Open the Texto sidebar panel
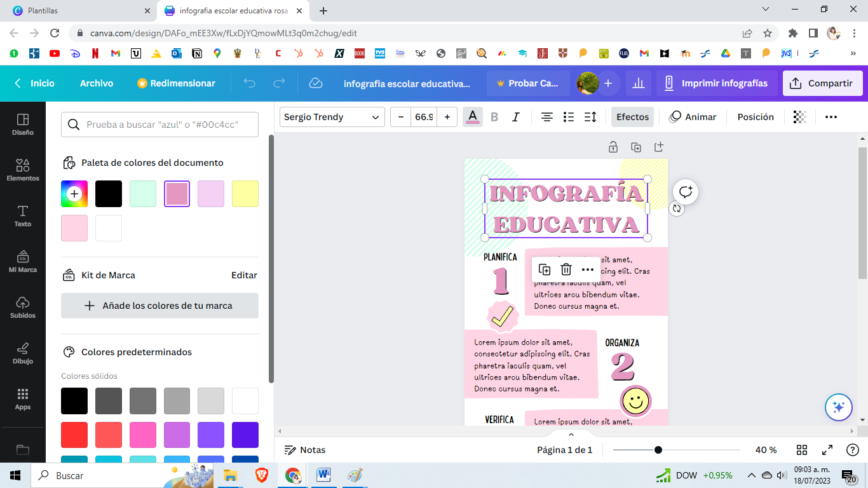Image resolution: width=868 pixels, height=488 pixels. tap(23, 216)
